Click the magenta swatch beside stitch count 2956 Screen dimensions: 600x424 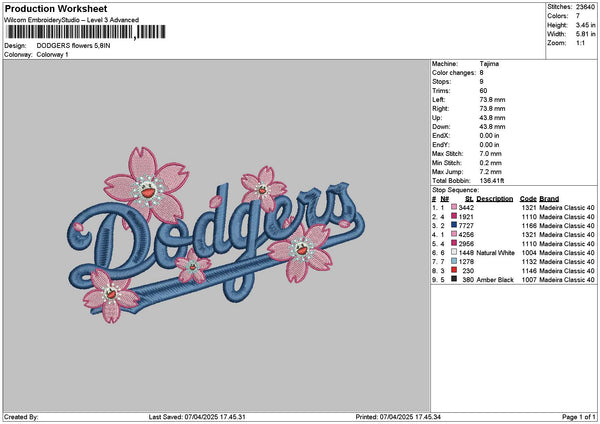pyautogui.click(x=454, y=243)
